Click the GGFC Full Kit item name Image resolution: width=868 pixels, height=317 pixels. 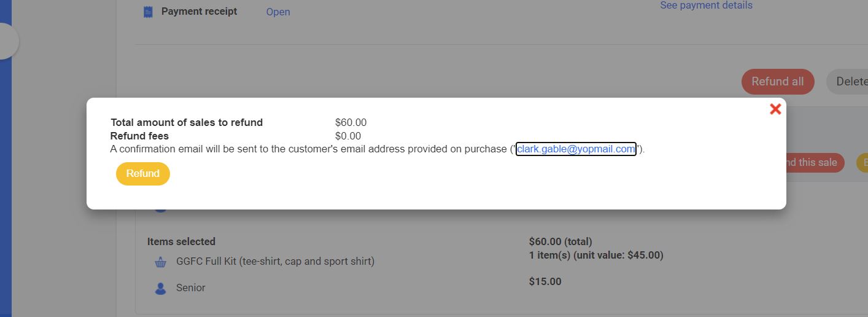(275, 261)
